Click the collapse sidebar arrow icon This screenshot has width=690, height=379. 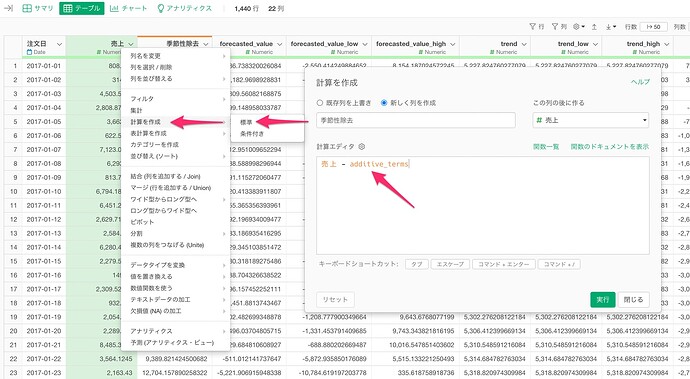click(x=8, y=8)
